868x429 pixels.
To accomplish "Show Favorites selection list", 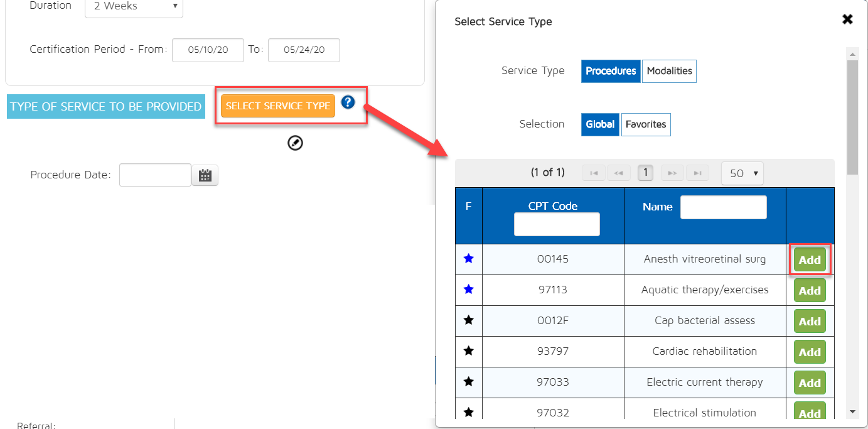I will click(x=645, y=124).
